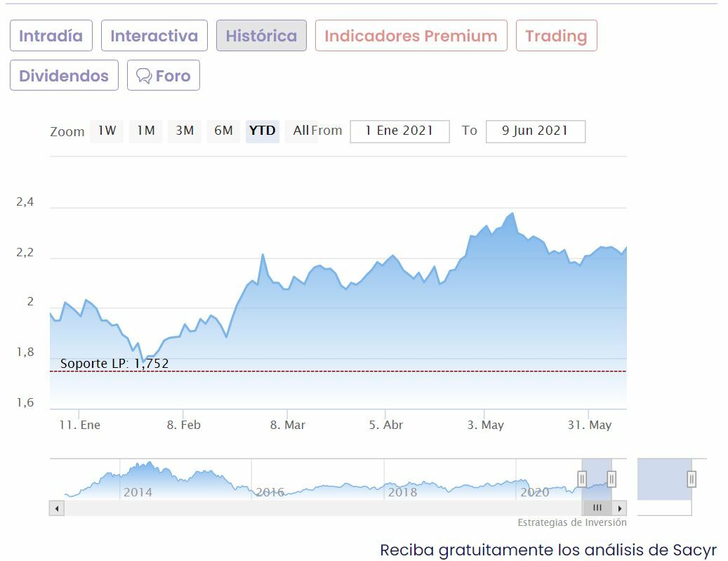Screen dimensions: 728x561
Task: Click the scrollbar right arrow
Action: click(x=619, y=508)
